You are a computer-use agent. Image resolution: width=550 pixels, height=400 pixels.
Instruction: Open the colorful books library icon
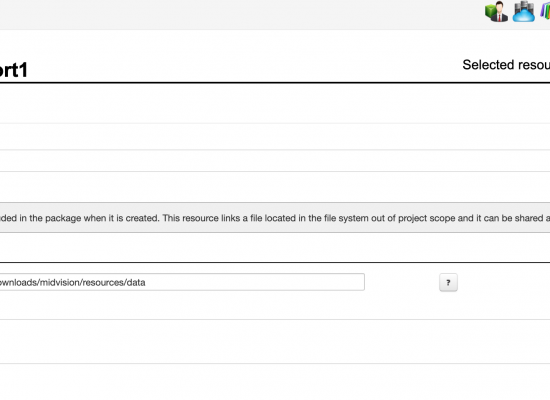pos(545,12)
